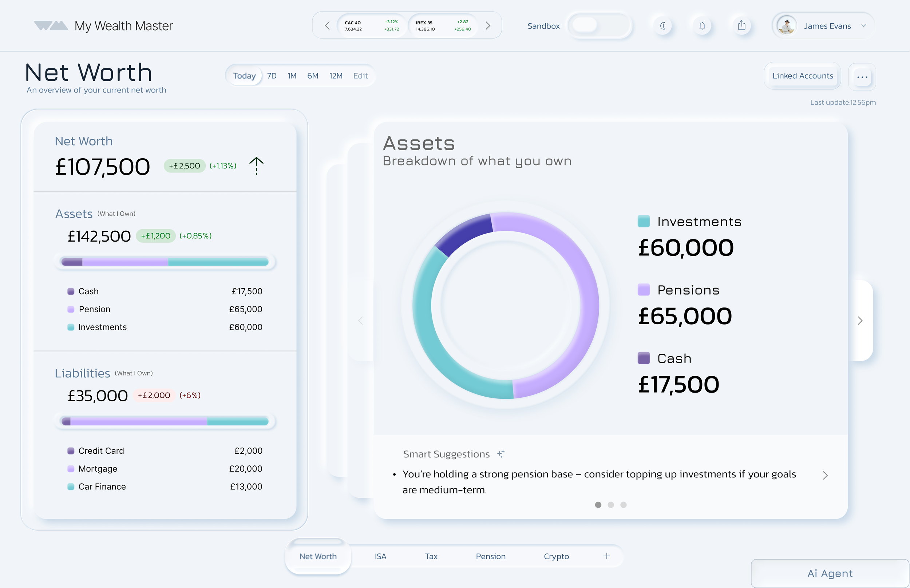The width and height of the screenshot is (910, 588).
Task: Expand the smart suggestion with its chevron
Action: pos(825,475)
